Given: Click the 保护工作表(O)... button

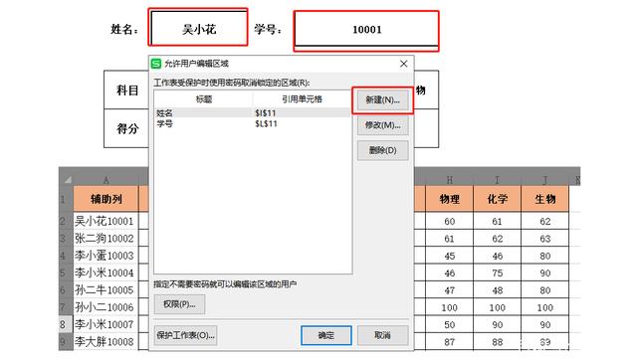Looking at the screenshot, I should point(185,335).
